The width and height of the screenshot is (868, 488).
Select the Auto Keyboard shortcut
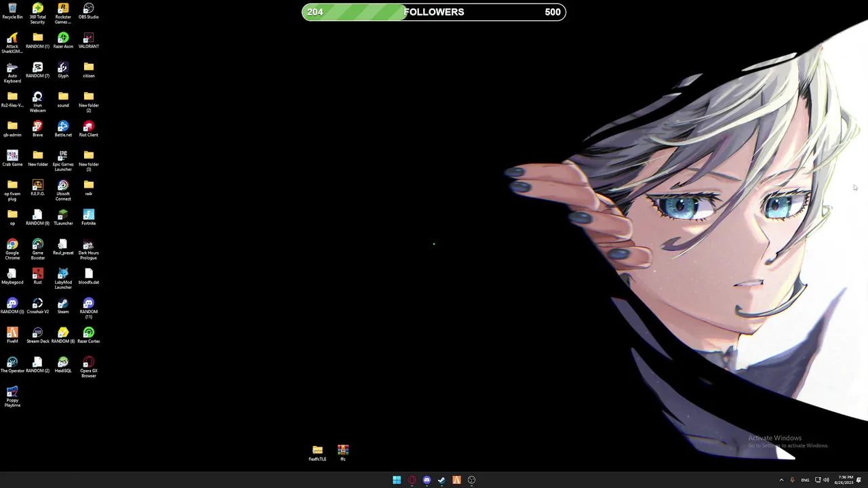pos(12,73)
